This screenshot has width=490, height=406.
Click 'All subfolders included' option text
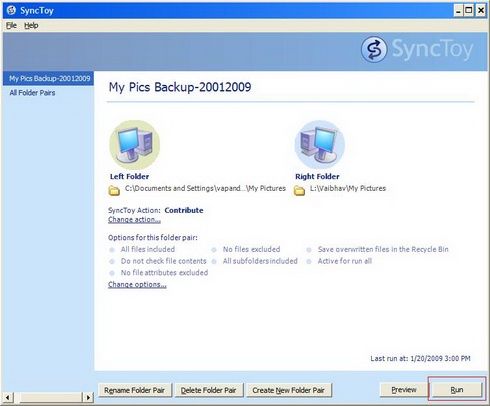coord(260,261)
